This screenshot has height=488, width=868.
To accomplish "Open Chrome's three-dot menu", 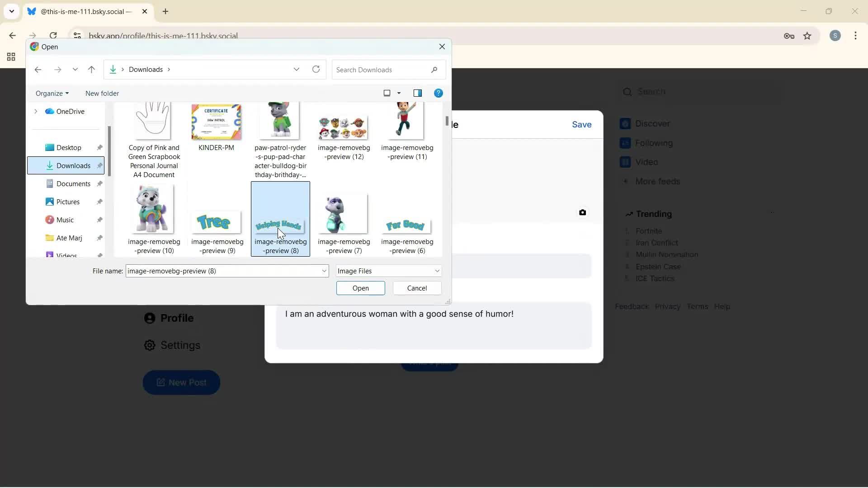I will tap(855, 36).
